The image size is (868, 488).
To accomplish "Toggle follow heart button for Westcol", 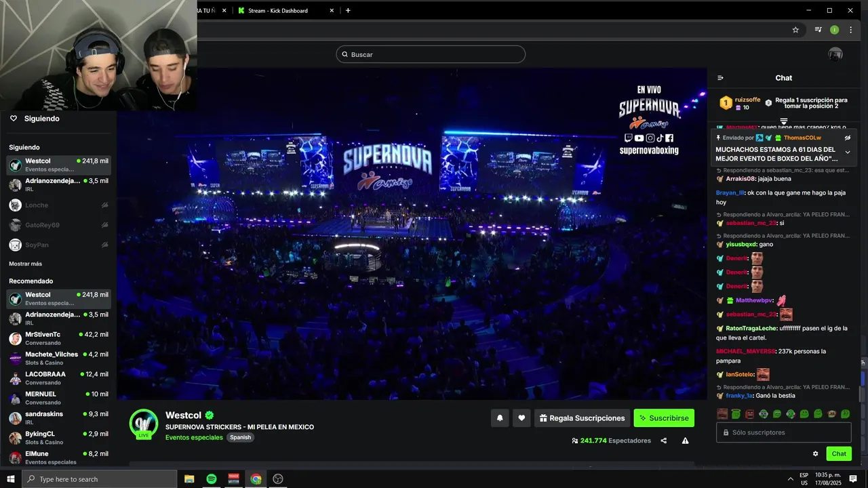I will tap(521, 418).
